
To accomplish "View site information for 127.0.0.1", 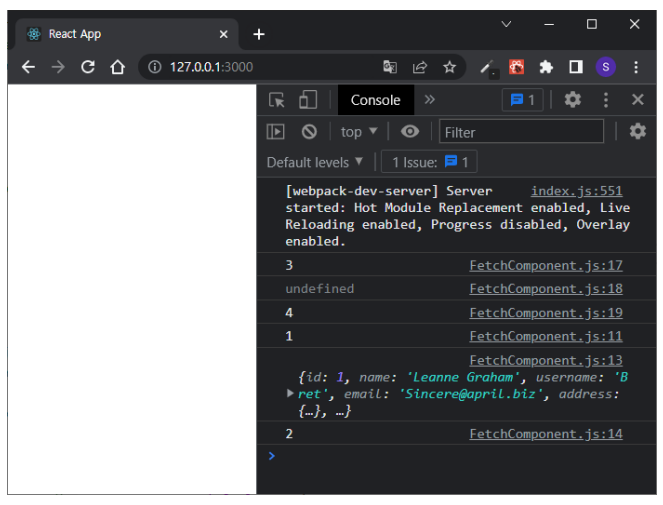I will coord(155,67).
